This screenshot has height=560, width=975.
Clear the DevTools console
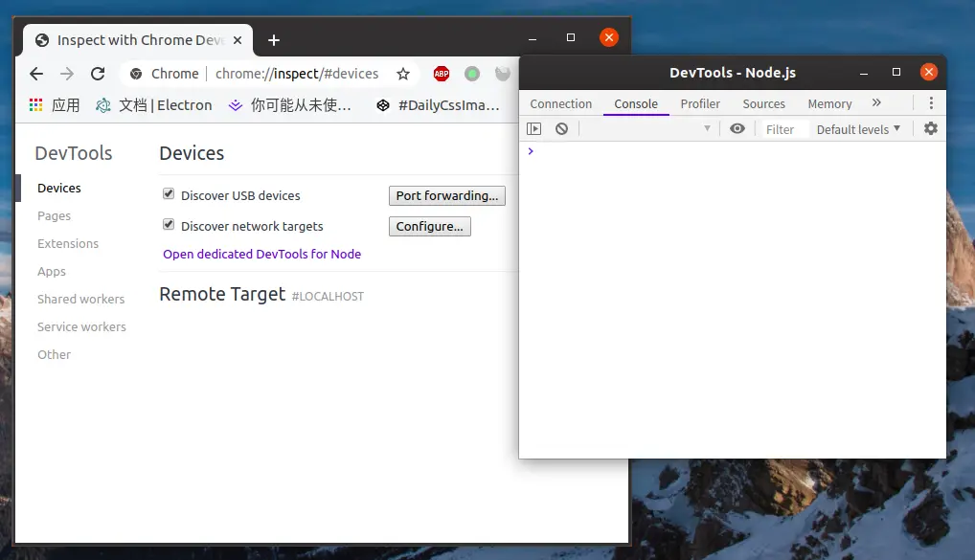click(561, 128)
